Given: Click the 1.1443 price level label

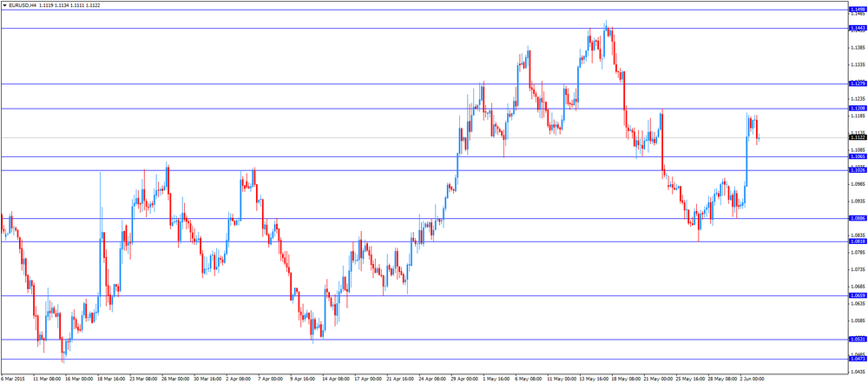Looking at the screenshot, I should tap(857, 29).
